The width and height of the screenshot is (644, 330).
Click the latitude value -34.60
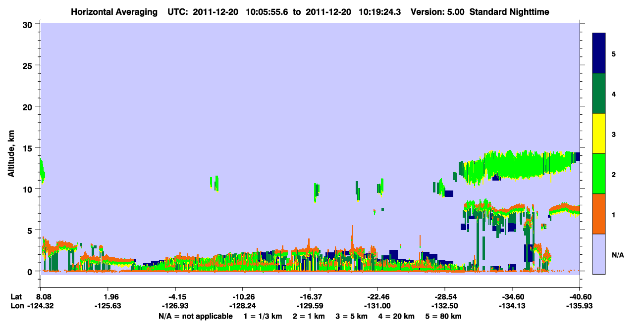coord(512,297)
